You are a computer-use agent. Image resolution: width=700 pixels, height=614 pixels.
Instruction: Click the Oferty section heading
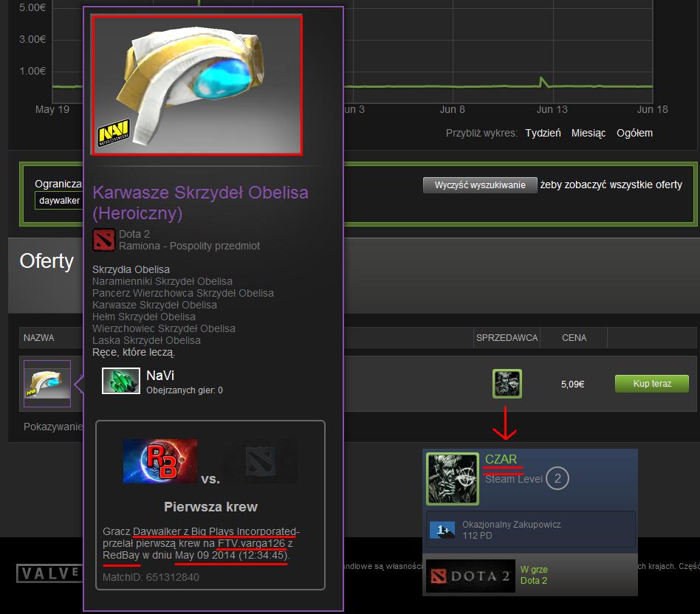click(47, 261)
